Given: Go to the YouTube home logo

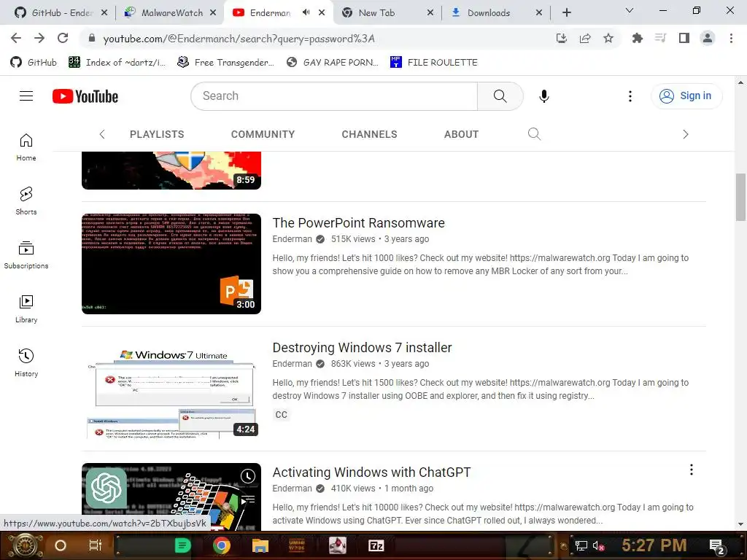Looking at the screenshot, I should (x=85, y=96).
